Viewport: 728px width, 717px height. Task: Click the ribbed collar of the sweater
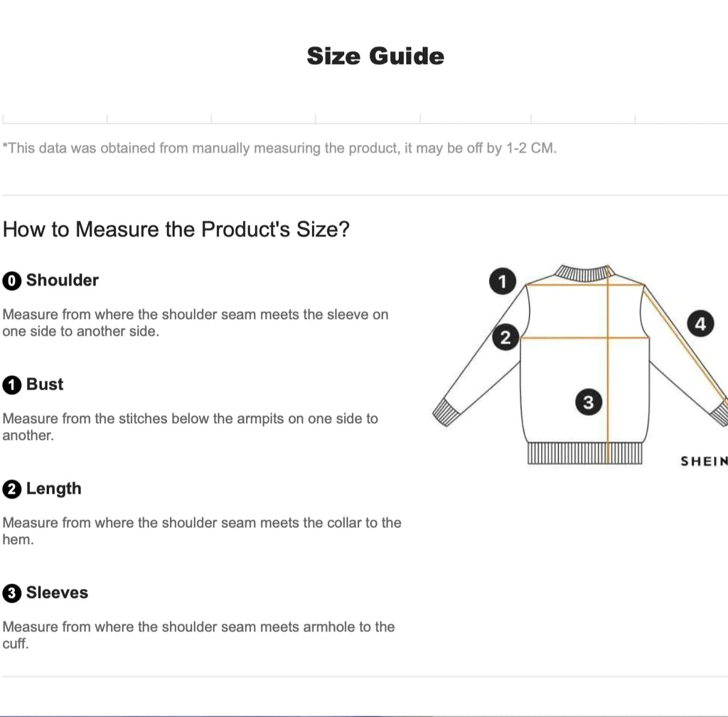click(583, 272)
